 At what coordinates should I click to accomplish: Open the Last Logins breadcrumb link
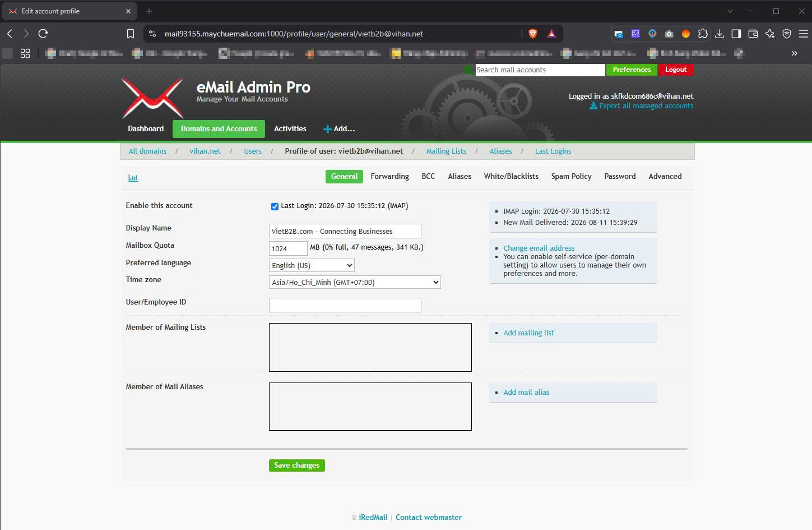[x=553, y=151]
